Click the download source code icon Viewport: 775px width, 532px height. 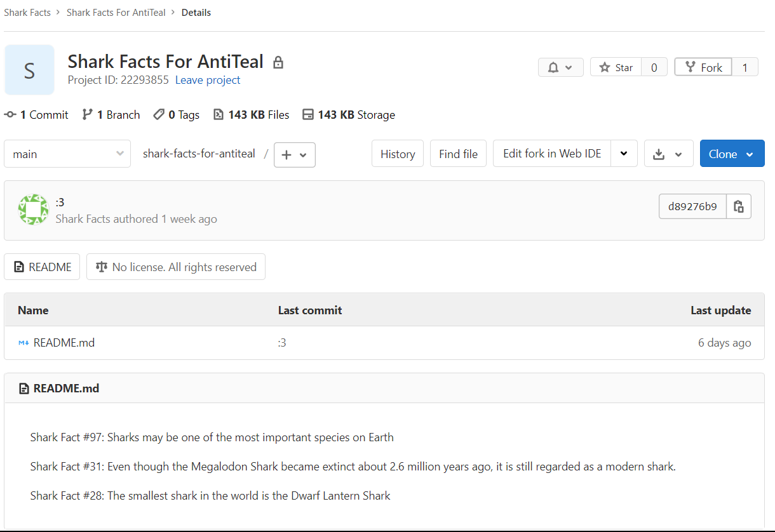coord(659,154)
